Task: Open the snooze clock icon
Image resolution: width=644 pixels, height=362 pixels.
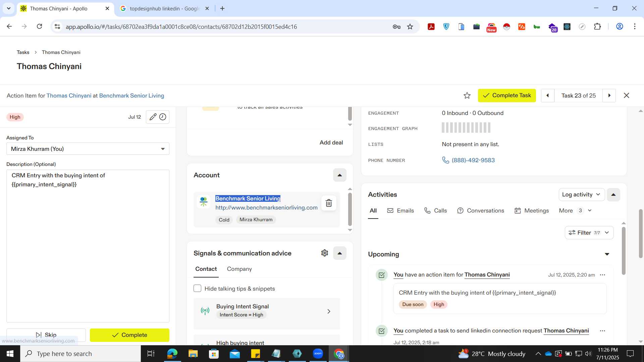Action: click(x=163, y=117)
